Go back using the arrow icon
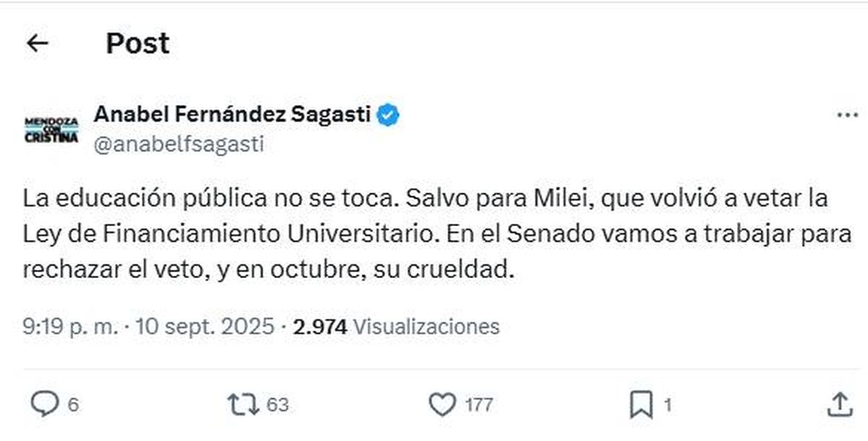This screenshot has height=441, width=868. (37, 43)
